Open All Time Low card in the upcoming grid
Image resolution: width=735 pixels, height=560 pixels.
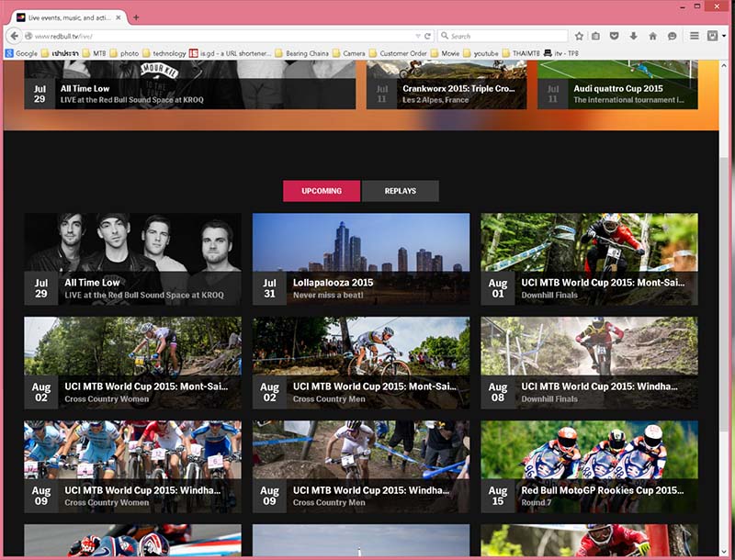point(132,260)
